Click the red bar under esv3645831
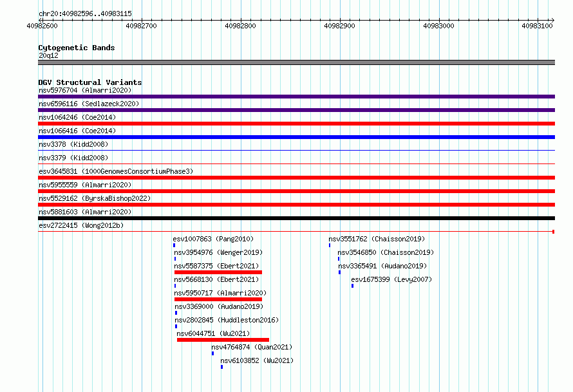Screen dimensions: 573x392 296,178
